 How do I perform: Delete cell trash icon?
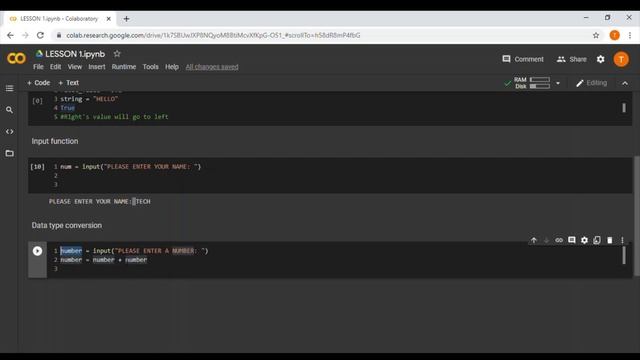(609, 240)
